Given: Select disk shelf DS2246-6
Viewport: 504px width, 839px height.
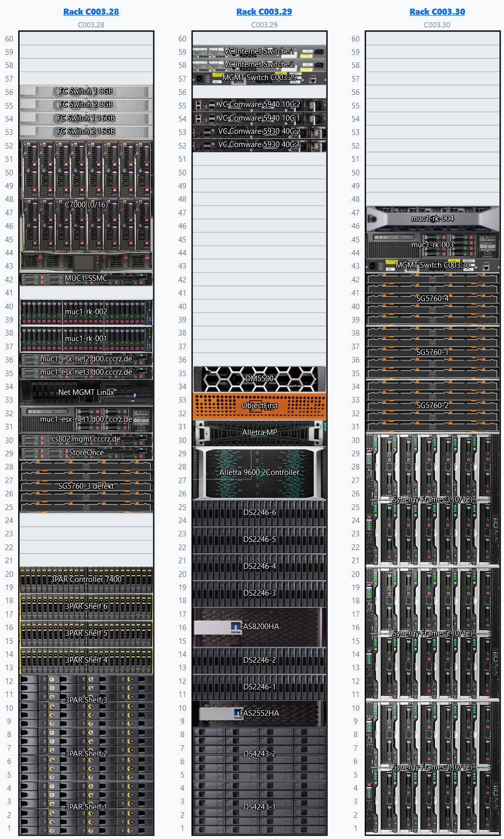Looking at the screenshot, I should pos(259,513).
